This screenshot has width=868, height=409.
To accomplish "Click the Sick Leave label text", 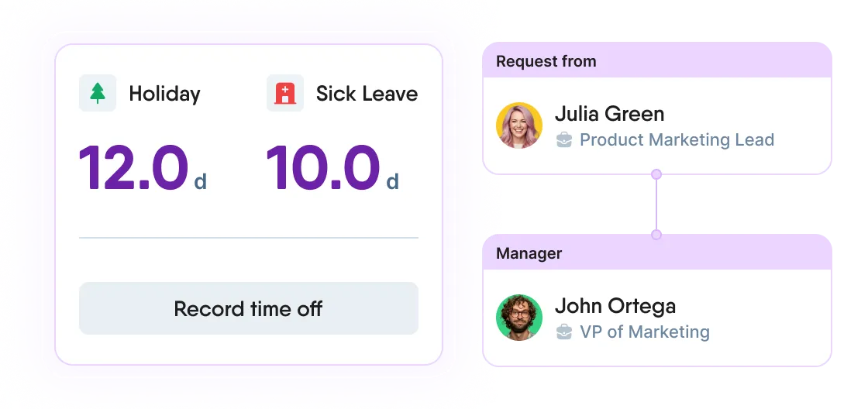I will [367, 94].
